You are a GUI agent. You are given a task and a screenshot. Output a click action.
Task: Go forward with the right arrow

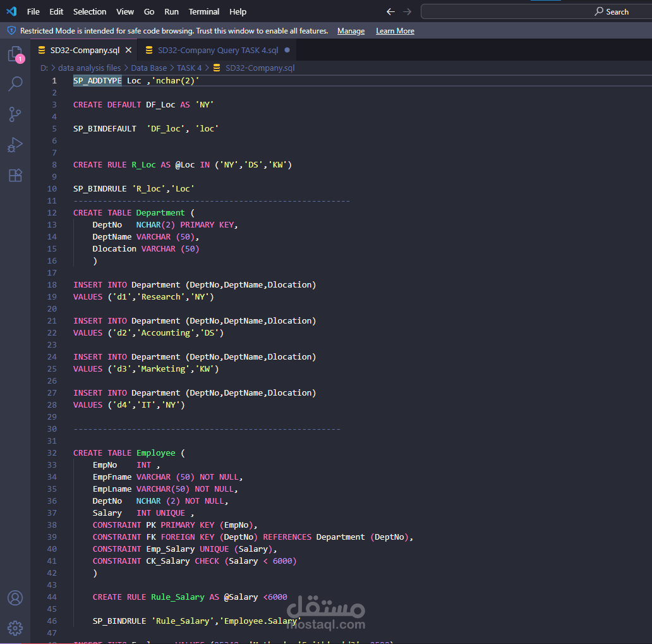407,11
